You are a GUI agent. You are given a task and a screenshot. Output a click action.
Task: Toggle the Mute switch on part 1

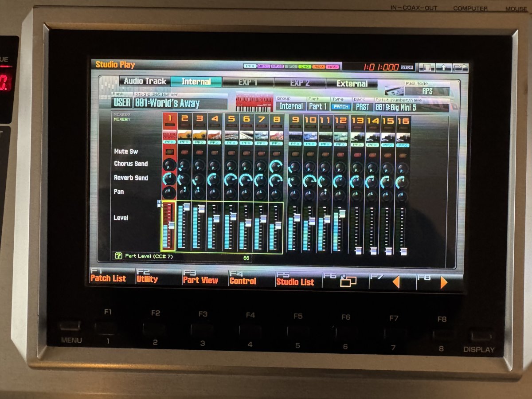[169, 152]
